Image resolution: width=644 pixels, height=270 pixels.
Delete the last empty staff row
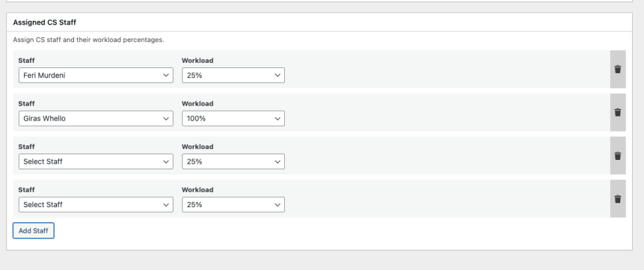(x=618, y=199)
